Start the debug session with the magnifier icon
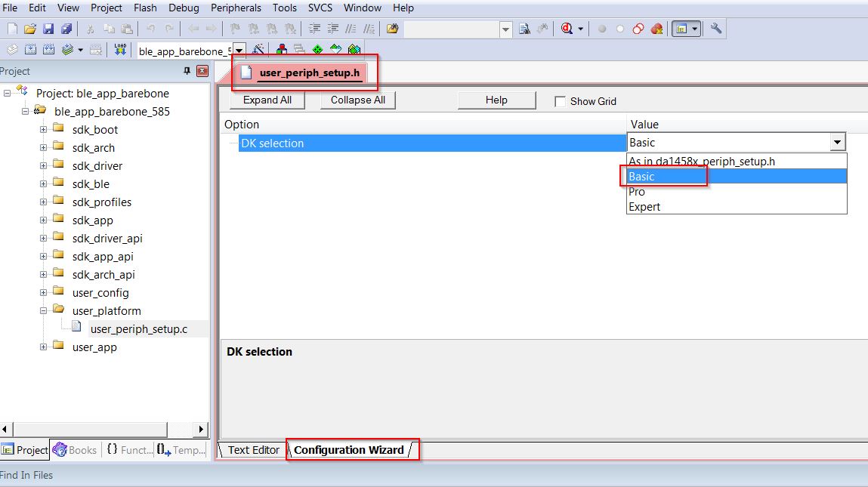Screen dimensions: 868x487 tap(567, 29)
